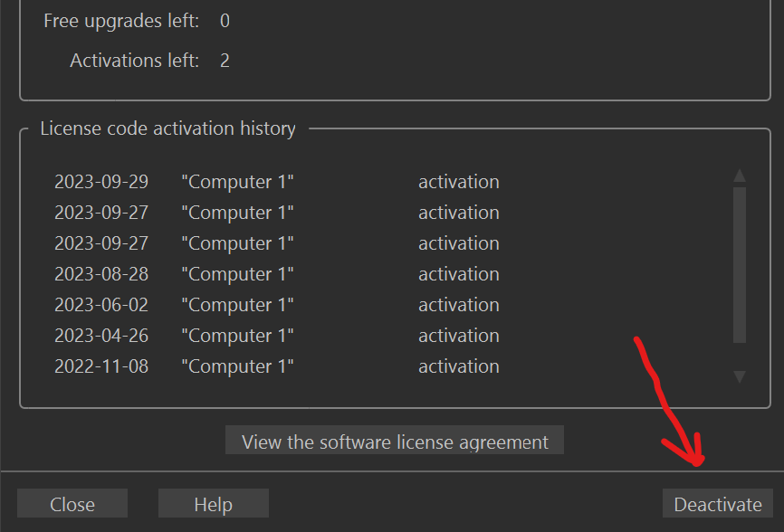View the software license agreement
Viewport: 784px width, 532px height.
click(395, 442)
